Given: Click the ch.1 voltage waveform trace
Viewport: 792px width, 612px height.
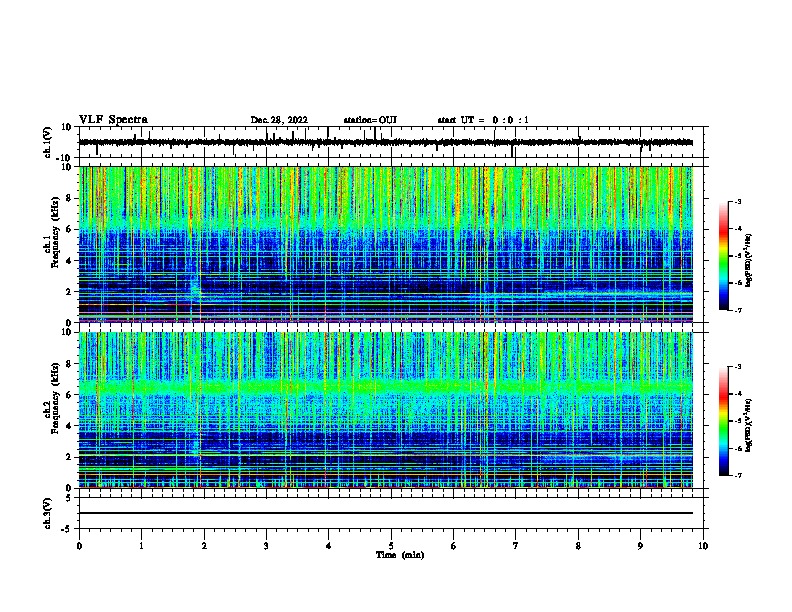Looking at the screenshot, I should [x=385, y=142].
